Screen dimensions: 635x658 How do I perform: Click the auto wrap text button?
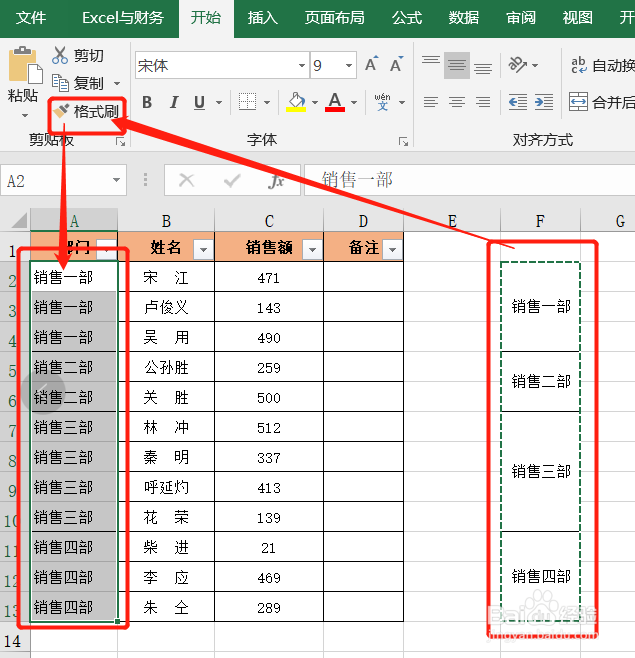coord(603,65)
